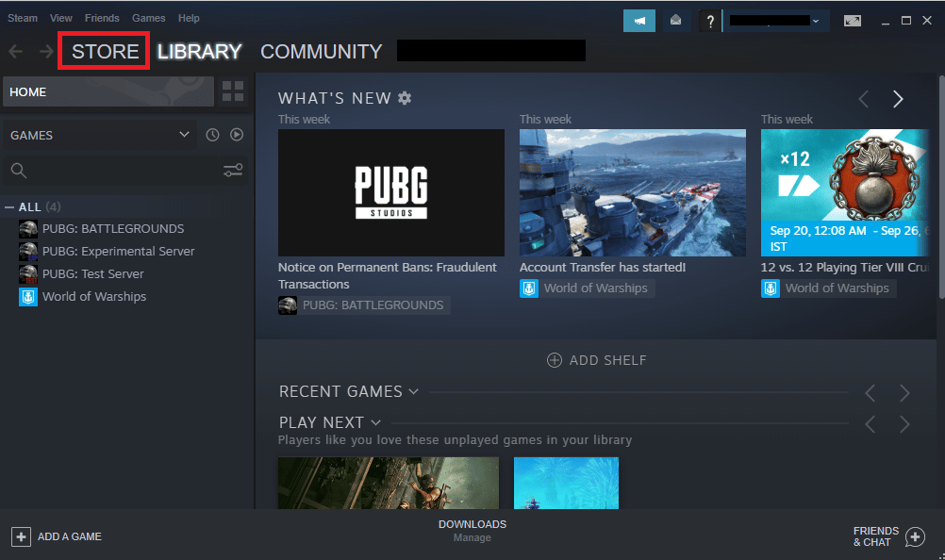The height and width of the screenshot is (560, 945).
Task: Go to the STORE tab
Action: (x=105, y=52)
